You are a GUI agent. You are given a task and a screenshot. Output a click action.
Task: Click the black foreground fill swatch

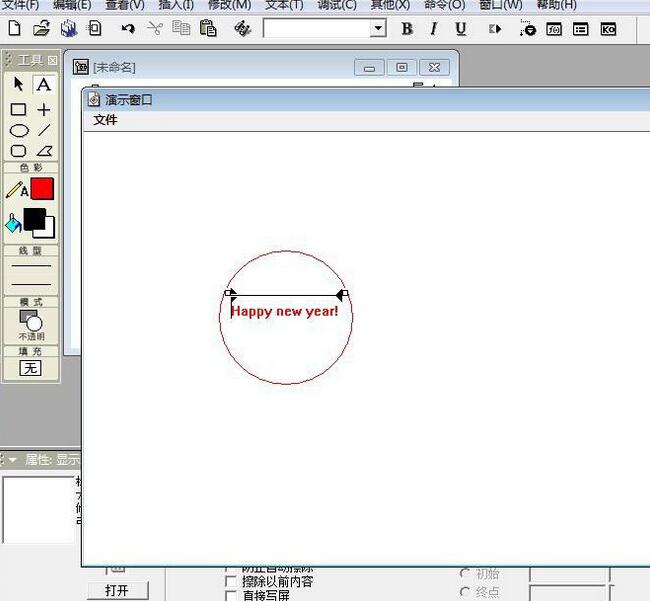tap(34, 219)
